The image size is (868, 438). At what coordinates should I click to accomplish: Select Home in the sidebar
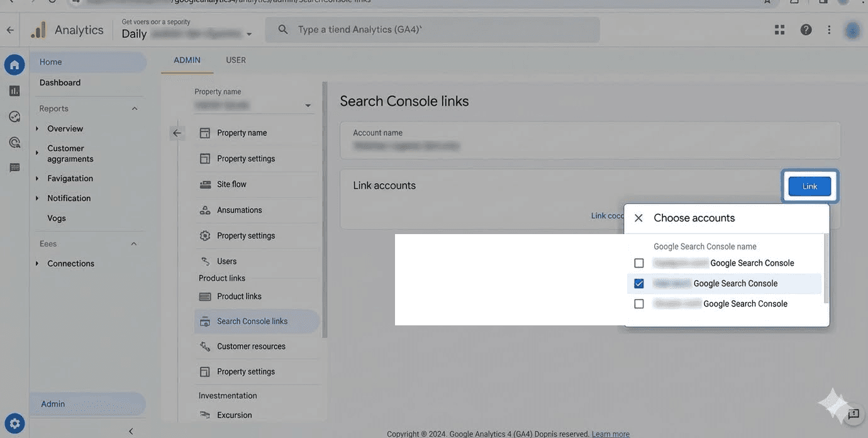click(88, 62)
